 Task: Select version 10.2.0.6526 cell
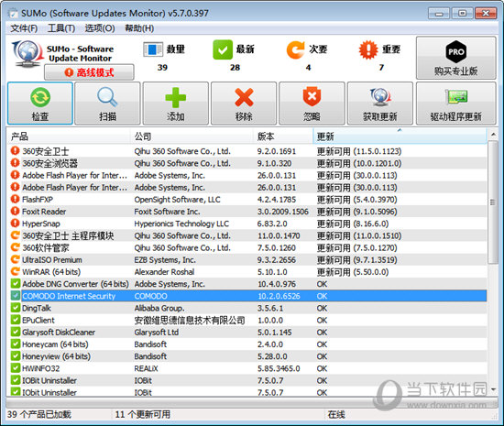279,296
